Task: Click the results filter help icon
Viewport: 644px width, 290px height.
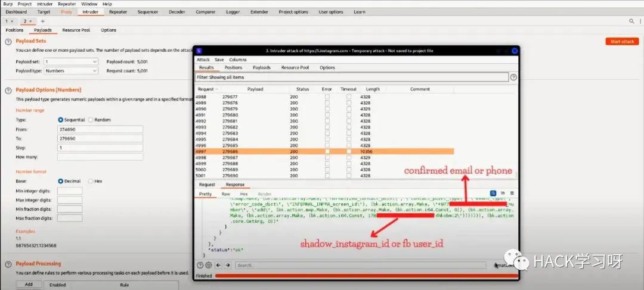Action: pyautogui.click(x=513, y=77)
